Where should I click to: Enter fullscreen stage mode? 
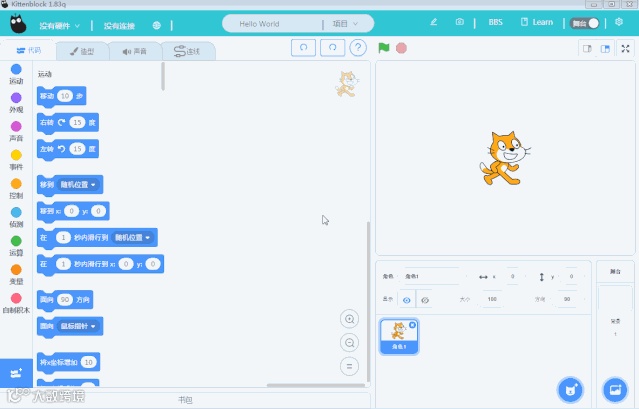[x=625, y=49]
